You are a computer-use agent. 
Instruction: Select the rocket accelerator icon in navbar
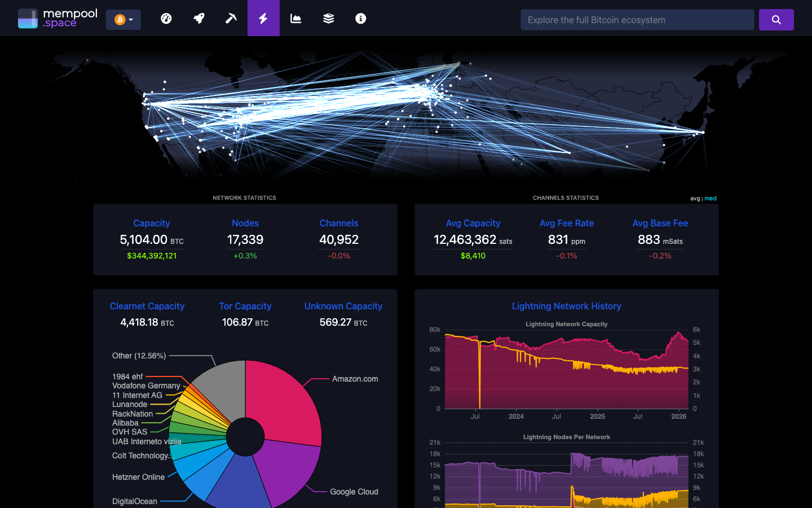198,18
